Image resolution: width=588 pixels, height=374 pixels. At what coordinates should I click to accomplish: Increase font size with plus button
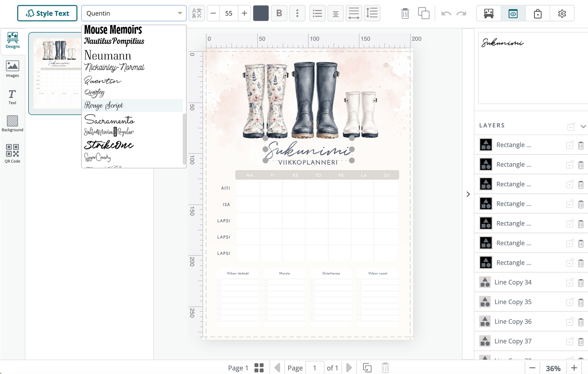(244, 13)
